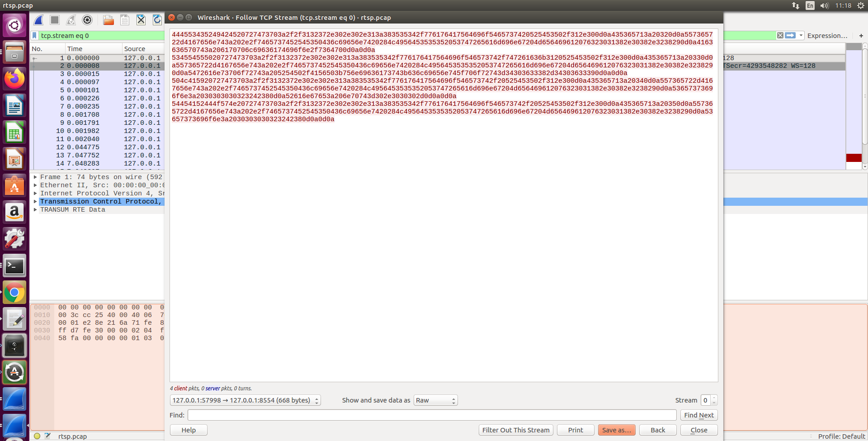Stop capture using the square stop icon
The height and width of the screenshot is (441, 868).
click(x=55, y=20)
